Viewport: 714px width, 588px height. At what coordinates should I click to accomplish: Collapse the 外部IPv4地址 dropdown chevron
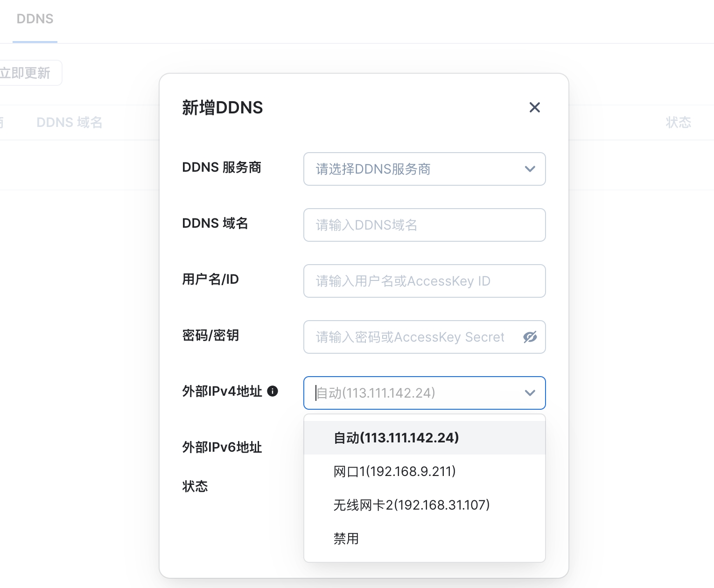coord(530,393)
